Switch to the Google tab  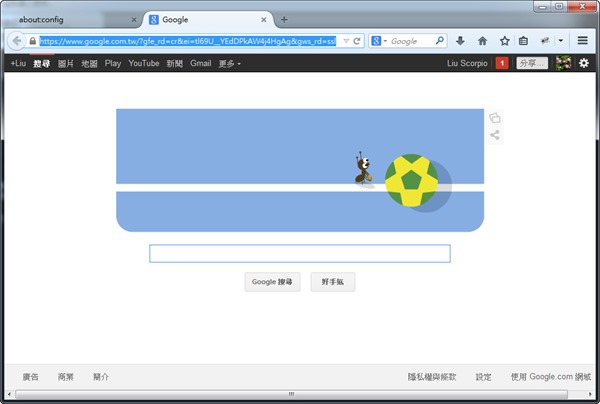point(209,20)
